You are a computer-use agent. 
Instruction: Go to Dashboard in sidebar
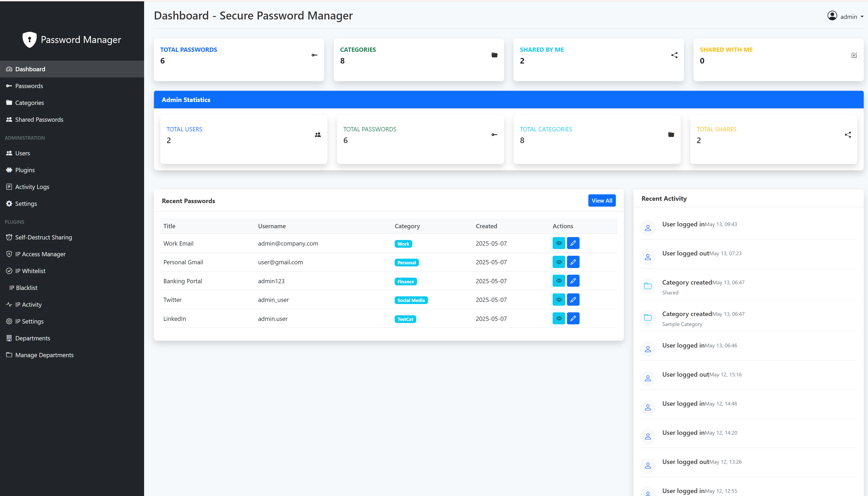click(72, 69)
